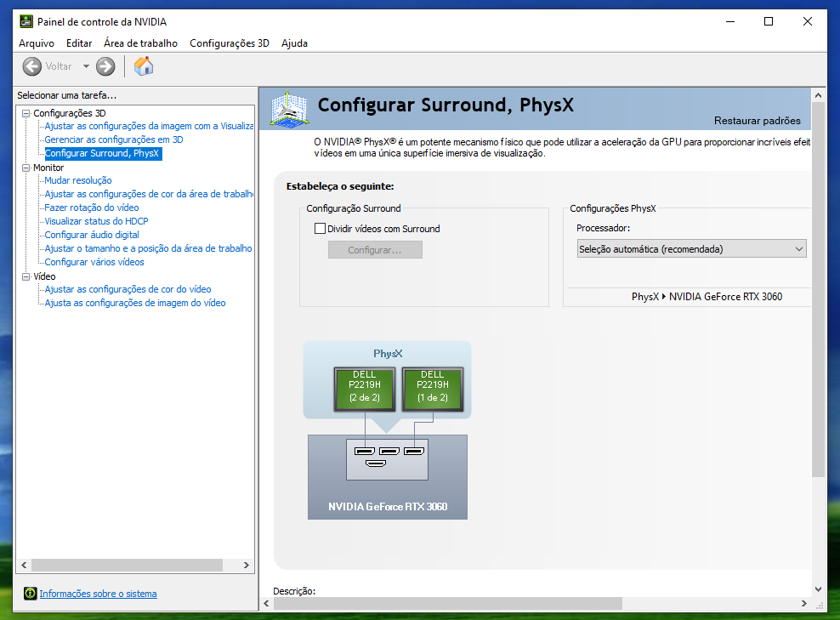Open Configurar vários vídeos task
This screenshot has height=620, width=840.
(94, 262)
